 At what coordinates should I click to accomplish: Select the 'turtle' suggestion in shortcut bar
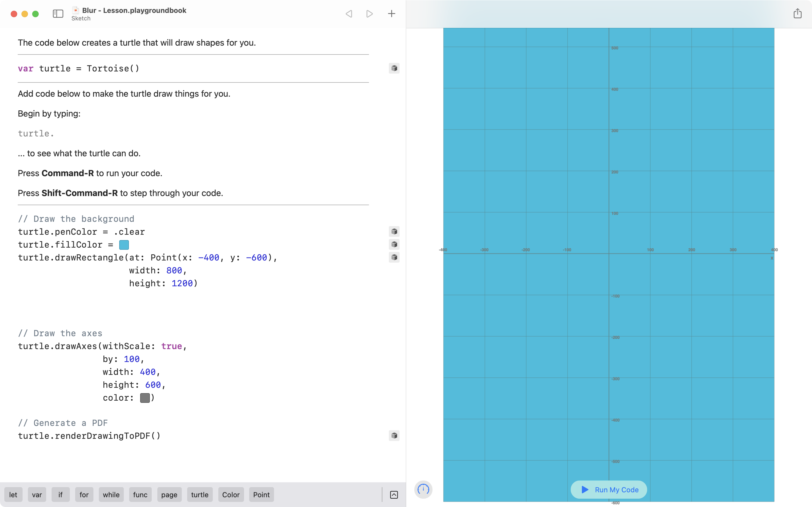[x=200, y=495]
